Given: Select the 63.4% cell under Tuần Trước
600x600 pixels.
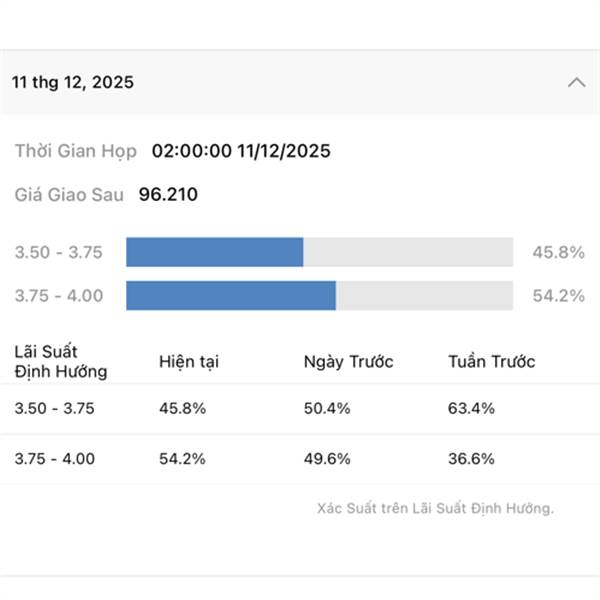Looking at the screenshot, I should [472, 409].
